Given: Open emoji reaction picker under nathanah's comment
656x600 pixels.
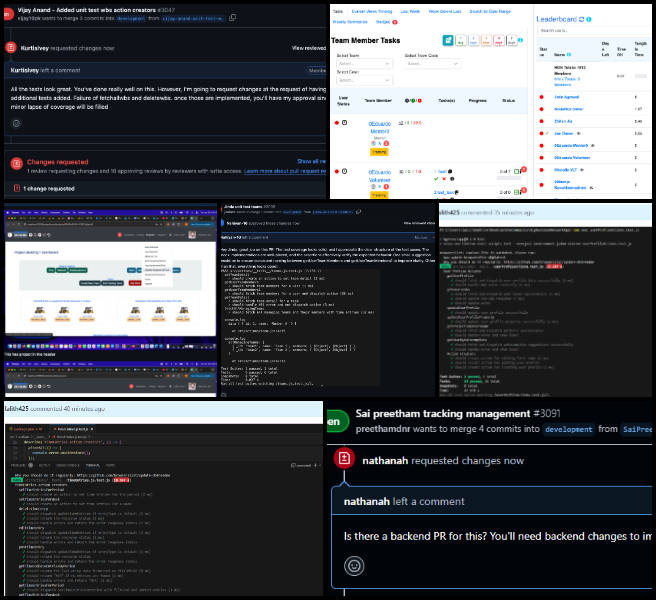Looking at the screenshot, I should (354, 566).
